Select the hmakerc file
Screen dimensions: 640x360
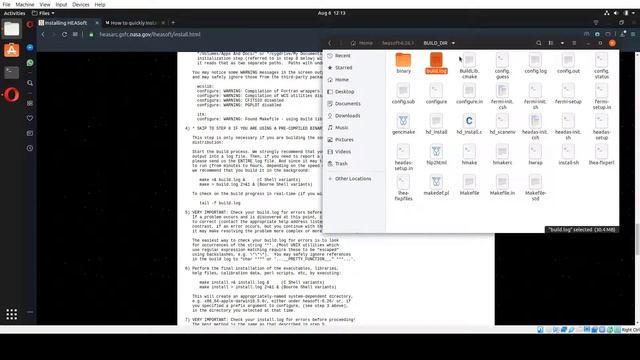502,155
